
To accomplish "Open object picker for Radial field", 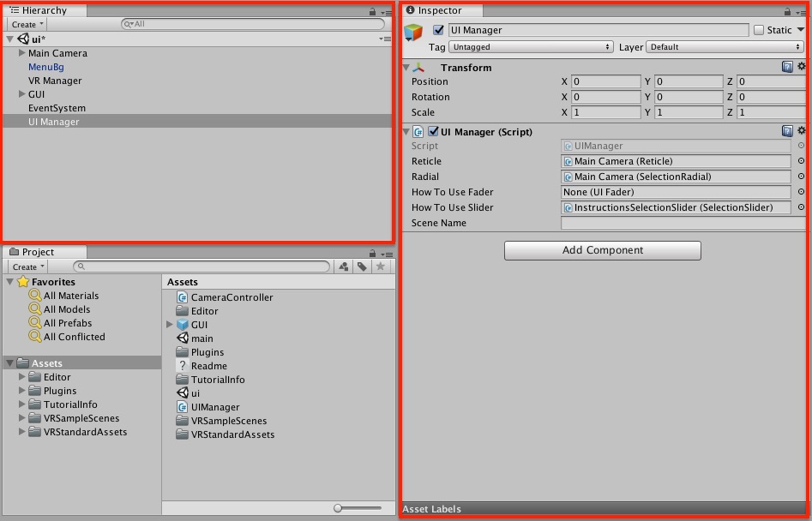I will 801,177.
